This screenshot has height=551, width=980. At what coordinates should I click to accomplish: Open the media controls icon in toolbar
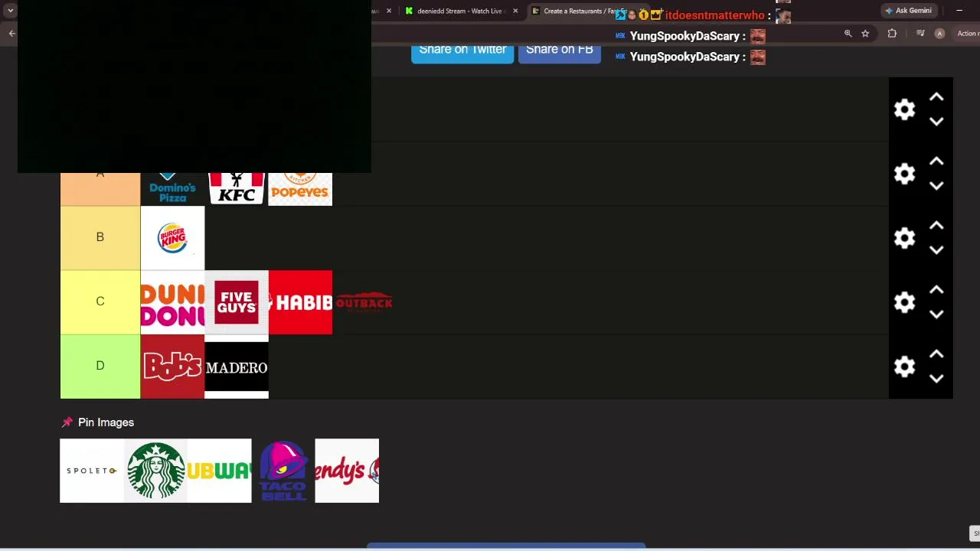click(920, 34)
